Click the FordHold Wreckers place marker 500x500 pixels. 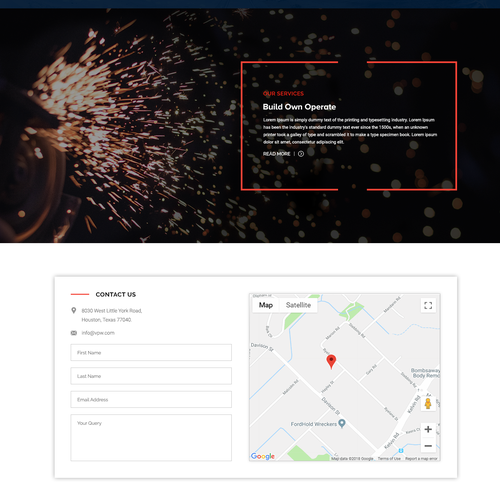[x=342, y=423]
